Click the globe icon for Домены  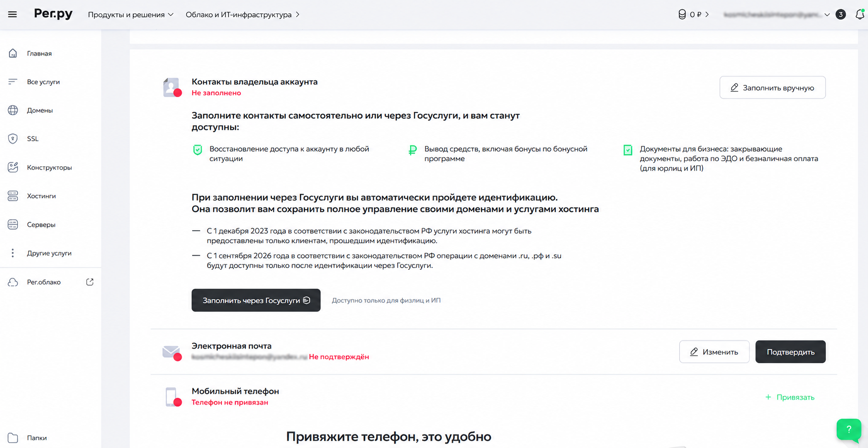(13, 110)
